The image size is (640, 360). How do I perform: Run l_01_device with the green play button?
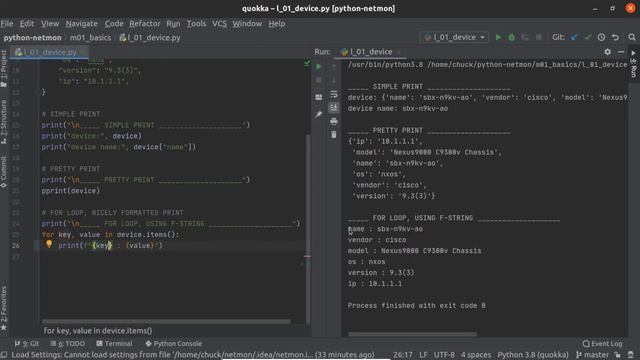(x=498, y=37)
